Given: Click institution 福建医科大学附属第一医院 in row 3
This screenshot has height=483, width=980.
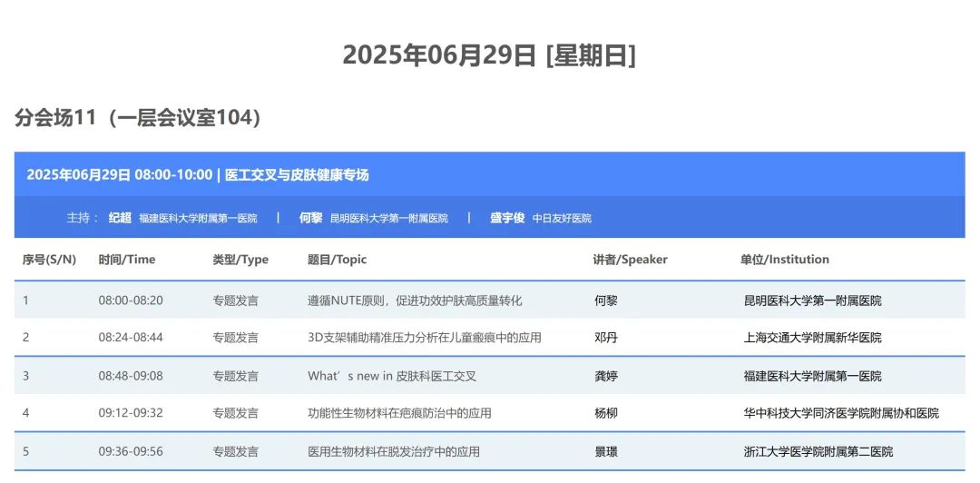Looking at the screenshot, I should [812, 376].
